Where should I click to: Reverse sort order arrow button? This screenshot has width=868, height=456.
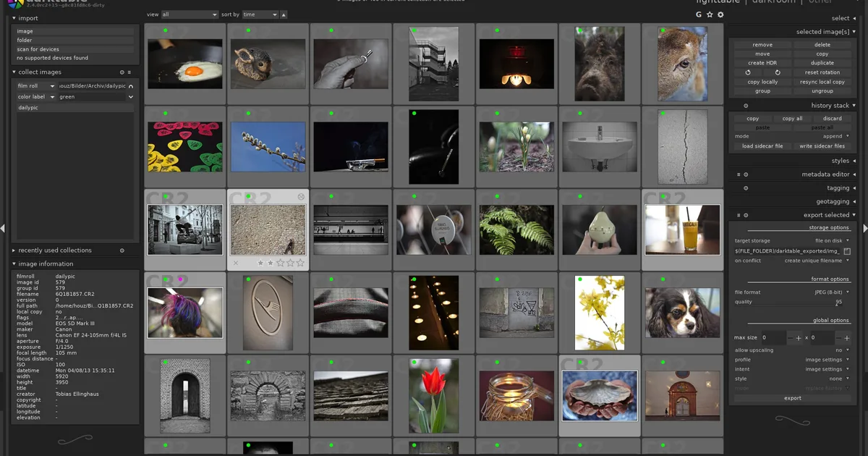coord(284,14)
